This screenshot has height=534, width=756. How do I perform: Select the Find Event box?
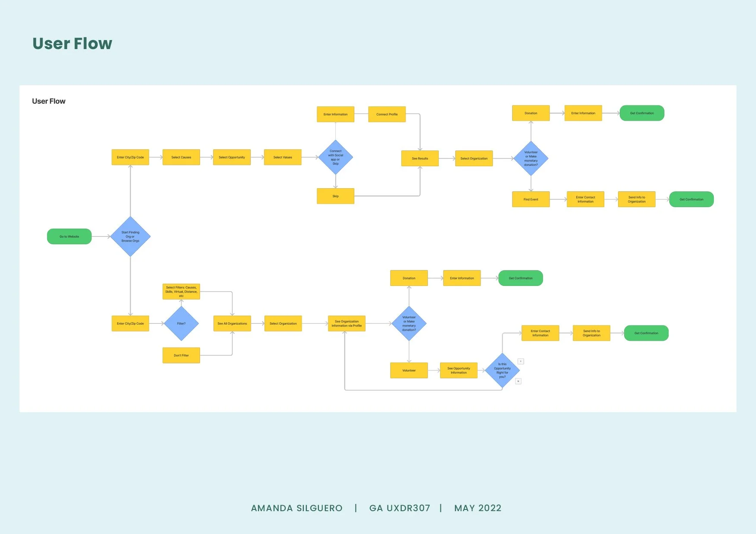(531, 199)
